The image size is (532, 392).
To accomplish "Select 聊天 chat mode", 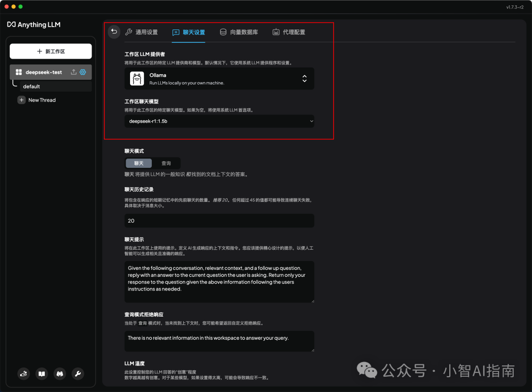I will click(x=139, y=163).
